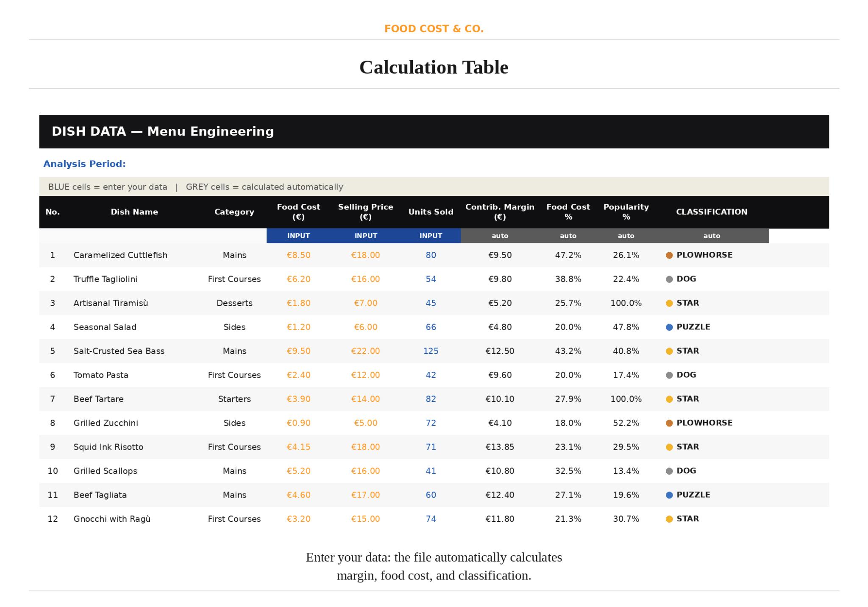This screenshot has height=607, width=868.
Task: Click the auto label under CLASSIFICATION
Action: click(712, 236)
